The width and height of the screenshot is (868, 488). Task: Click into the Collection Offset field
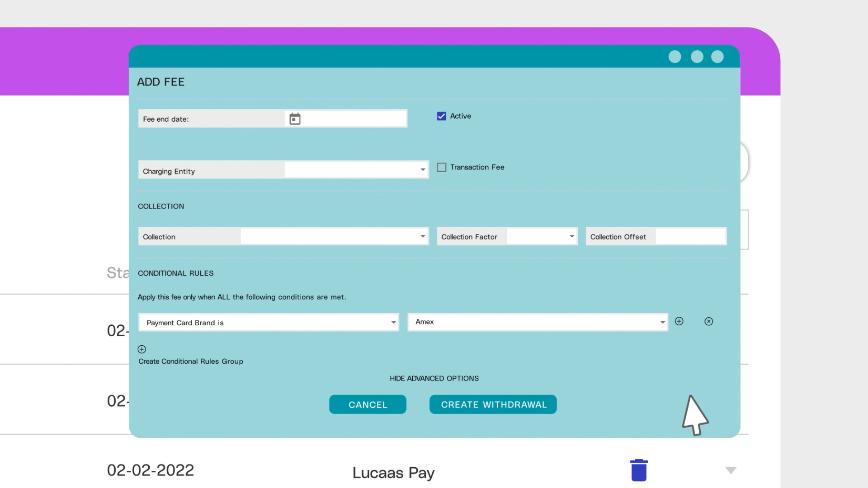pyautogui.click(x=690, y=236)
